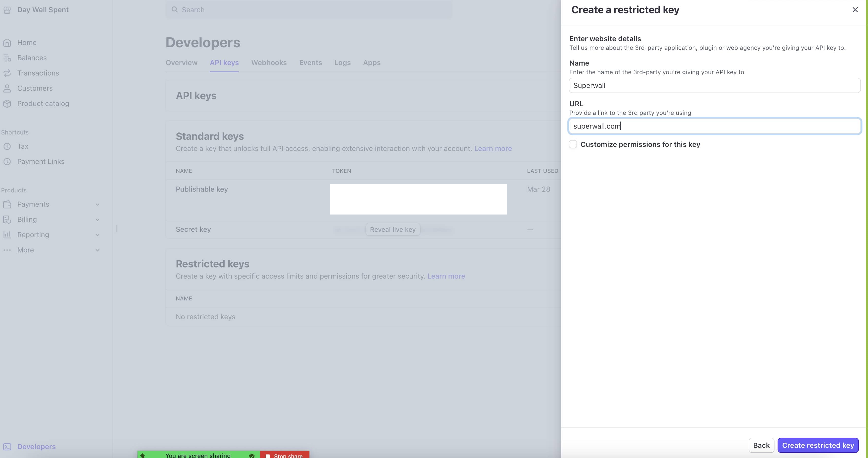The image size is (868, 458).
Task: Expand the Reporting section chevron
Action: [x=97, y=235]
